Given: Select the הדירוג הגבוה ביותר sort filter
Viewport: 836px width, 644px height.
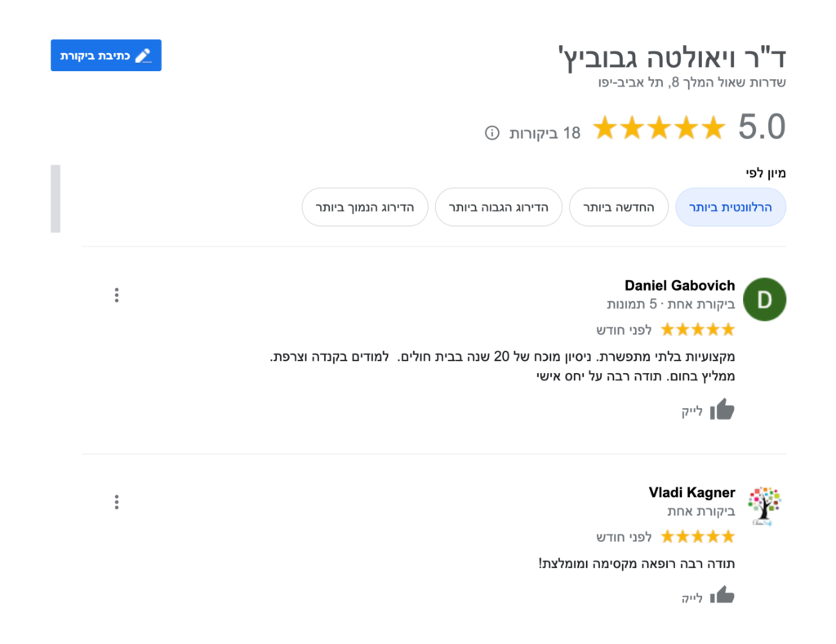Looking at the screenshot, I should tap(498, 207).
